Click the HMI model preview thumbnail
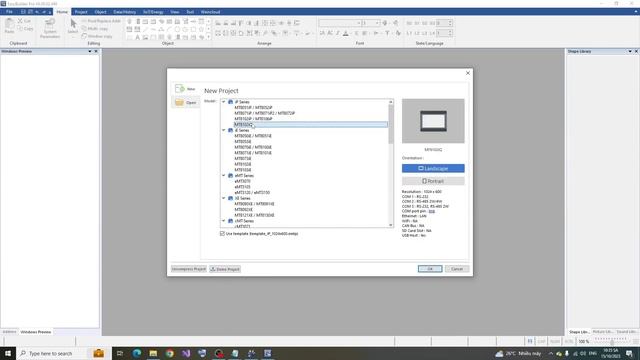Viewport: 640px width, 360px height. pyautogui.click(x=433, y=121)
